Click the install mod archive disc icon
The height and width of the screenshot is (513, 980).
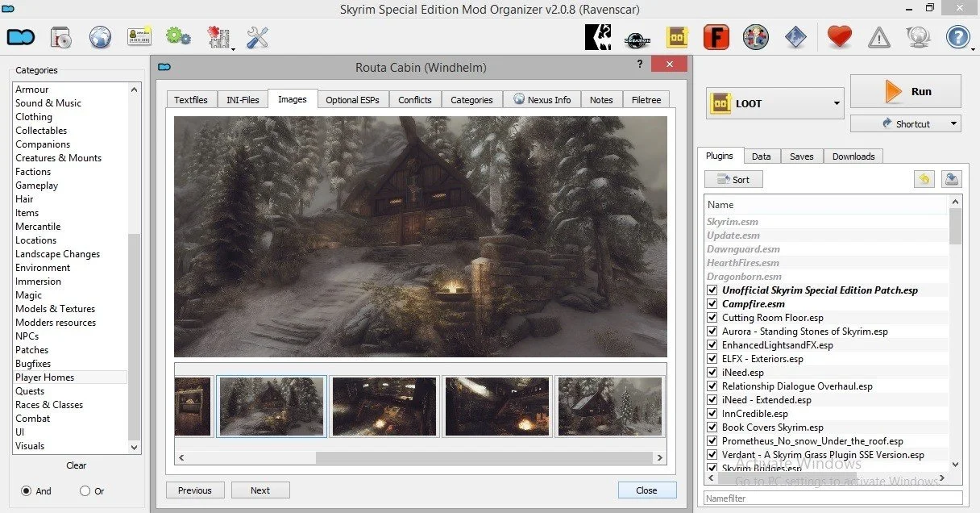61,37
